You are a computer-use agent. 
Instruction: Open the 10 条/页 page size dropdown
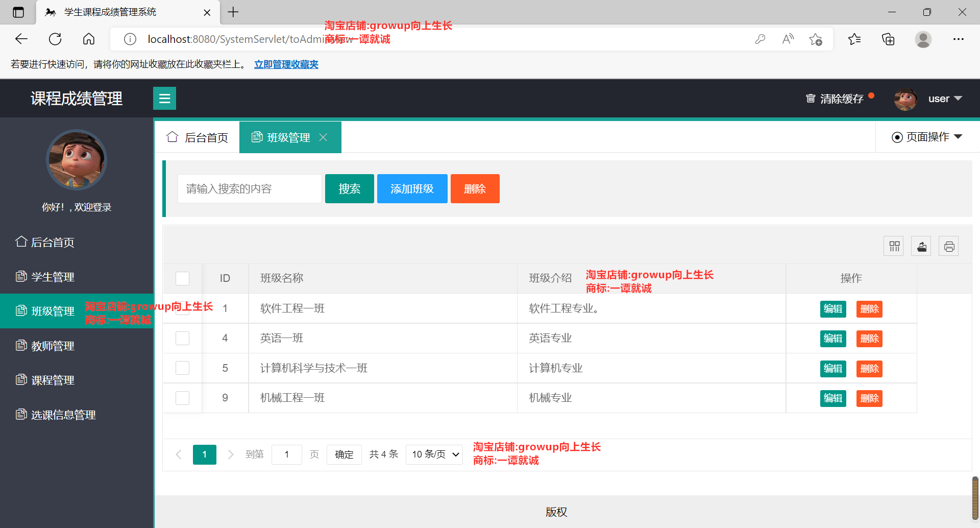coord(433,454)
